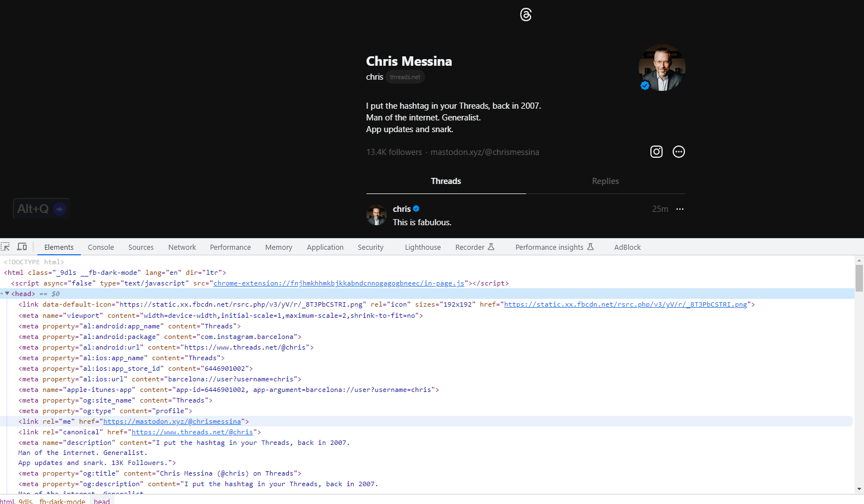Select the al:ios:app_store_id meta row
The image size is (864, 504).
pyautogui.click(x=427, y=369)
